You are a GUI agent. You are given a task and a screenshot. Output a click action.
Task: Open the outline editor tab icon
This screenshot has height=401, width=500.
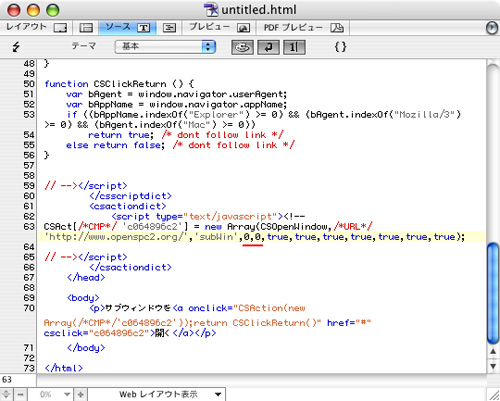pyautogui.click(x=169, y=28)
